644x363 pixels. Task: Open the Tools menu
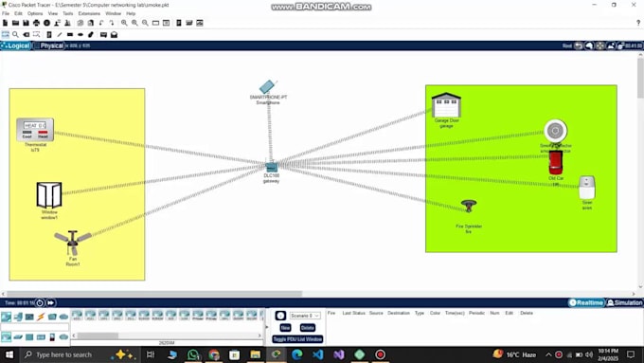[68, 13]
